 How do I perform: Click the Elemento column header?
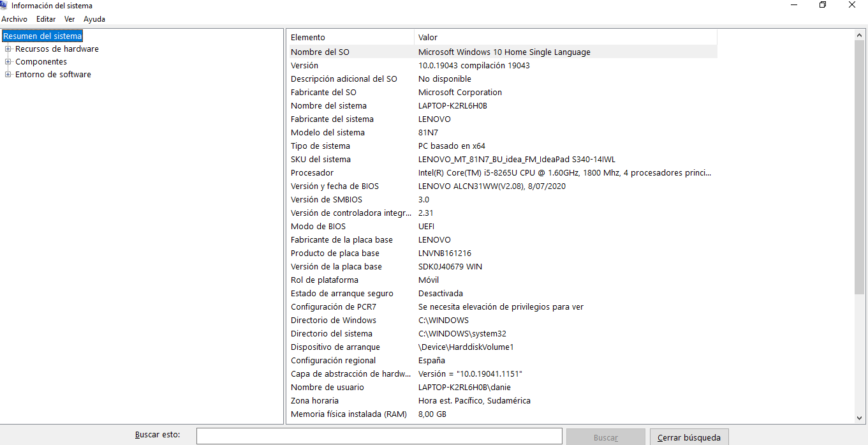pos(350,37)
